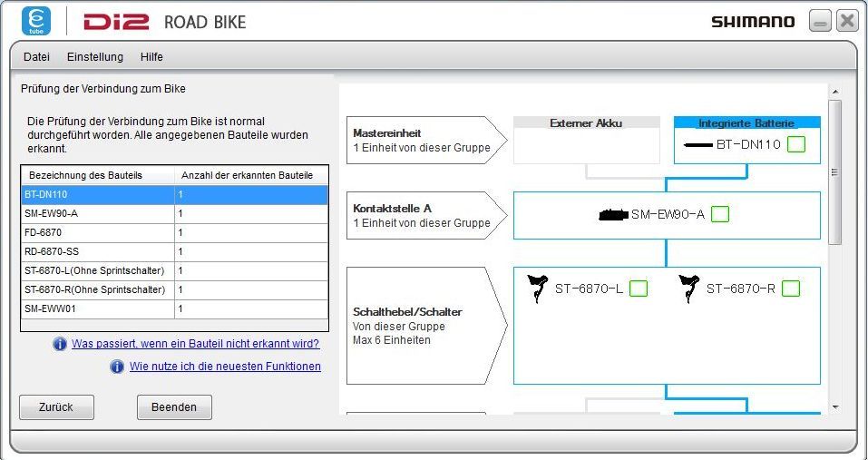The image size is (868, 460).
Task: Click the BT-DN110 label in diagram
Action: [x=748, y=145]
